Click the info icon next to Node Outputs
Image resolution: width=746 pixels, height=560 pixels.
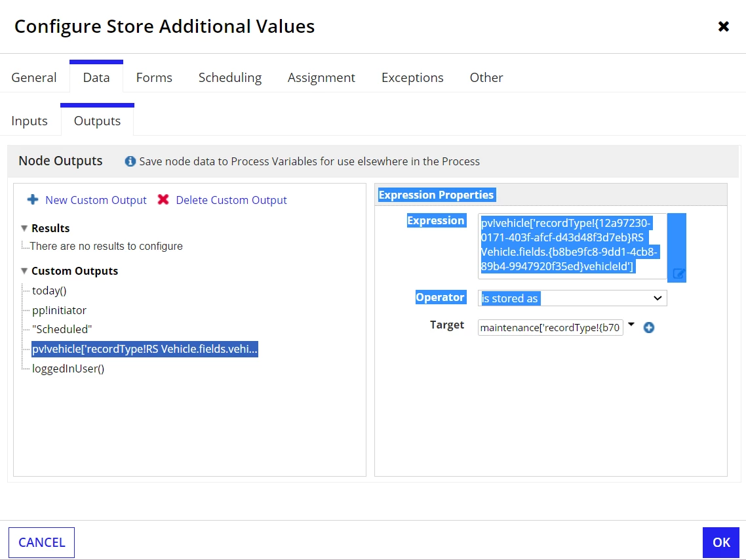tap(130, 161)
